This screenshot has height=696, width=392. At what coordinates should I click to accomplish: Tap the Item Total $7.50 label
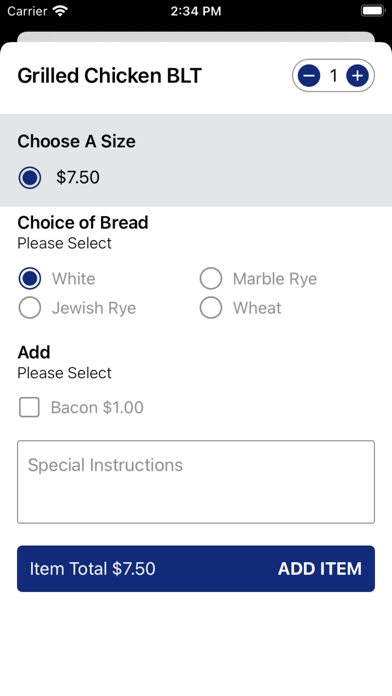(x=92, y=569)
